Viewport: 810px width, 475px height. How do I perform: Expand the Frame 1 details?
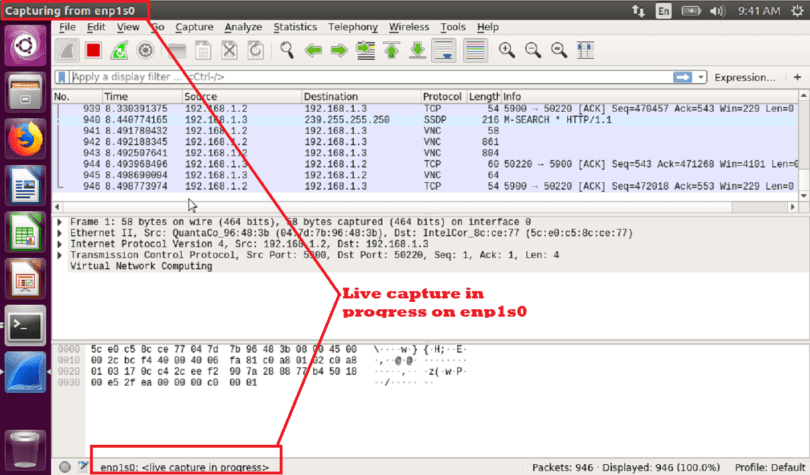(x=60, y=222)
